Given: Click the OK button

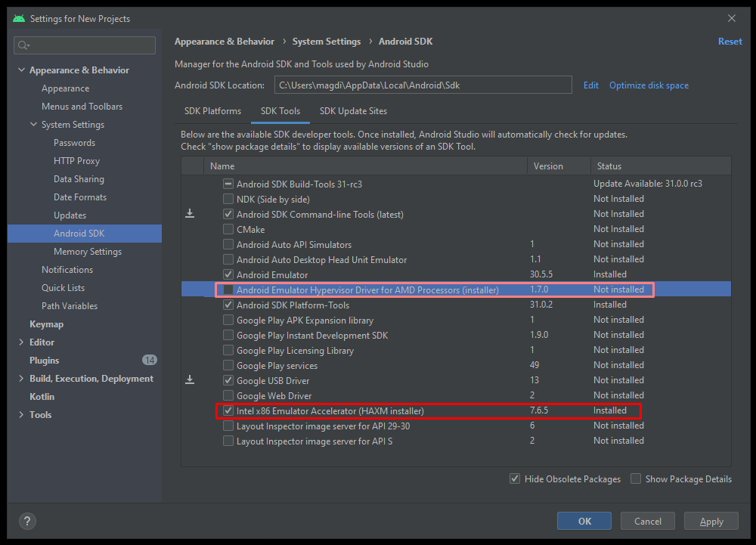Looking at the screenshot, I should coord(584,521).
